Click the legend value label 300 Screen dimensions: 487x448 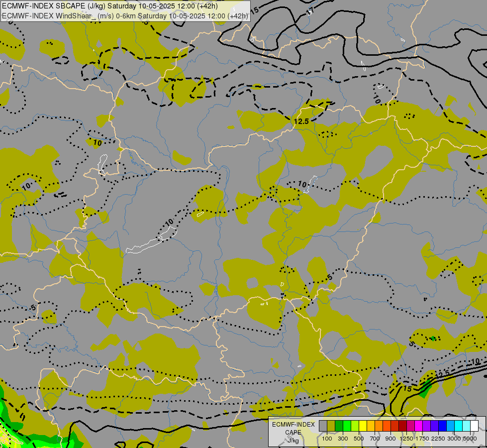pyautogui.click(x=343, y=439)
